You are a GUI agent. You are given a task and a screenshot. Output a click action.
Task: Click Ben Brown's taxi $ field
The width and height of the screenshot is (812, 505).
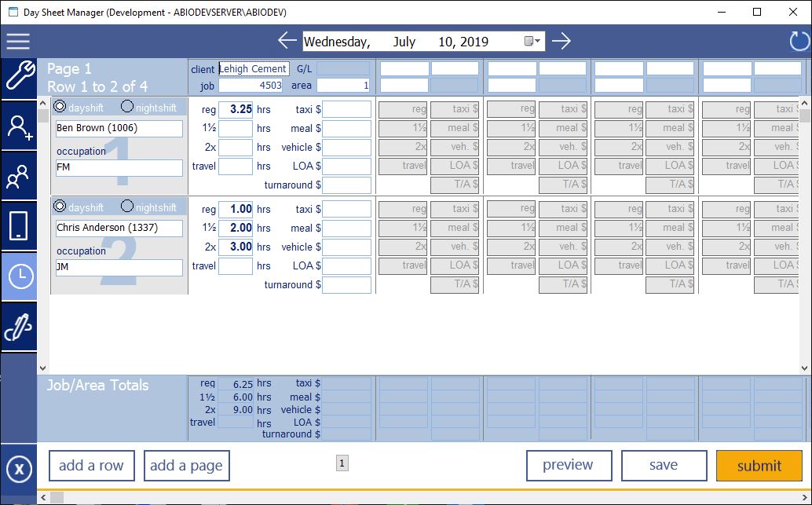pyautogui.click(x=346, y=109)
